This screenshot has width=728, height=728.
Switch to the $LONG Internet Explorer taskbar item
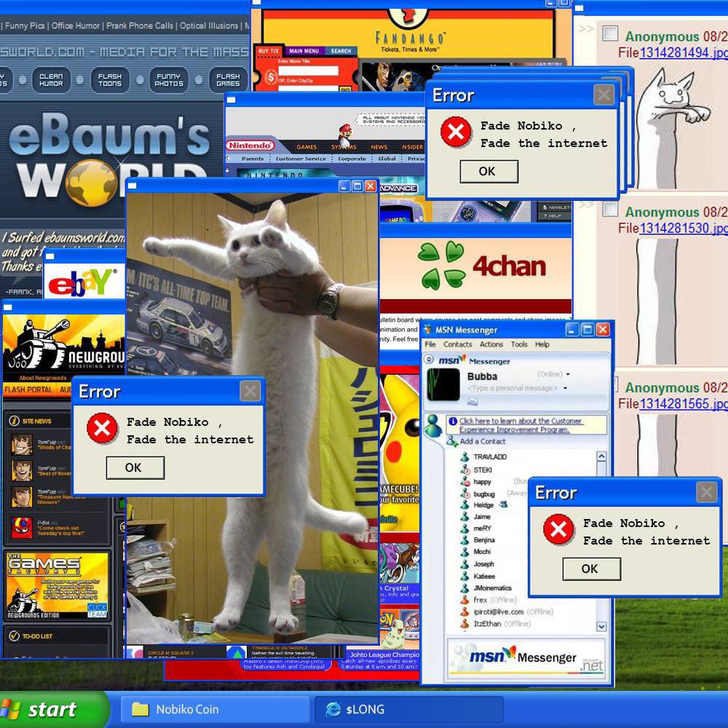click(408, 709)
